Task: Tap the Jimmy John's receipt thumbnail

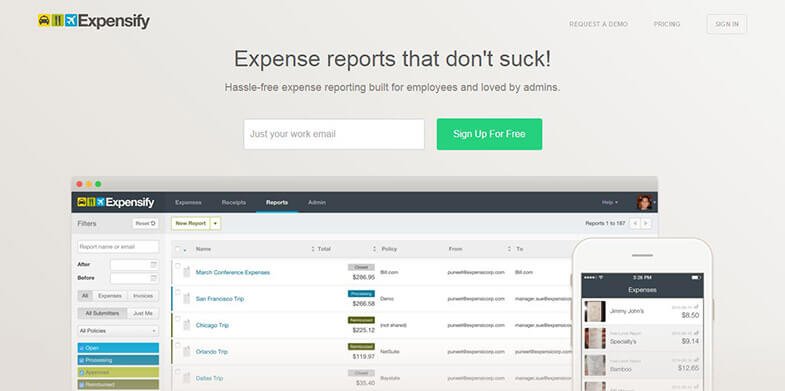Action: tap(595, 311)
